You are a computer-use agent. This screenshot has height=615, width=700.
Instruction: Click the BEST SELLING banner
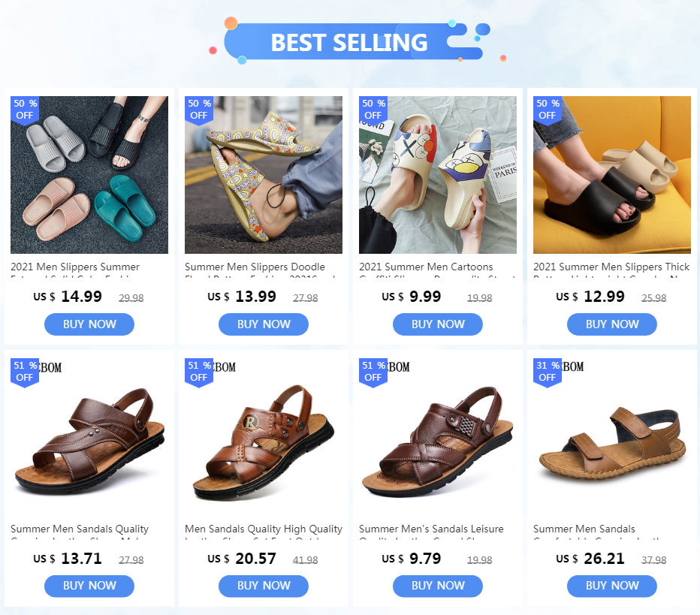tap(351, 42)
